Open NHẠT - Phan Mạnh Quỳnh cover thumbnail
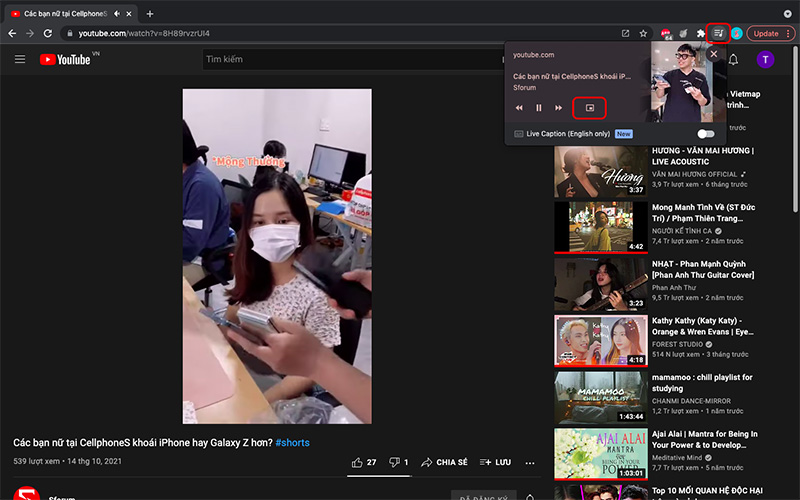800x500 pixels. (601, 285)
